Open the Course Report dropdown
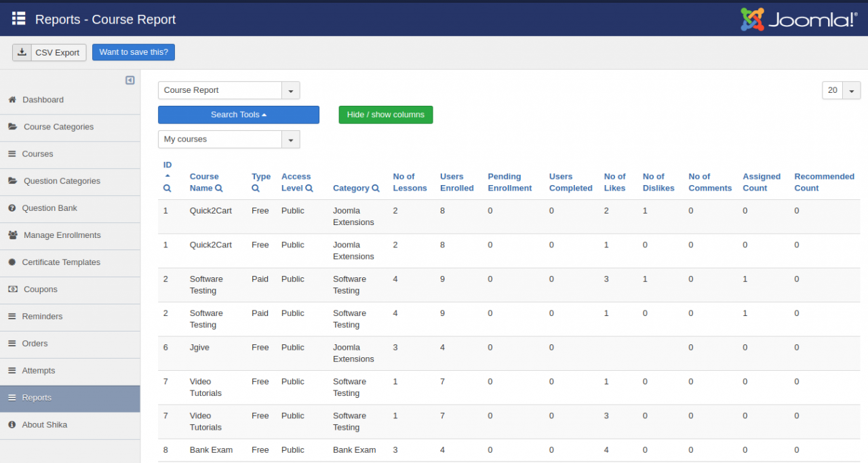The image size is (868, 463). tap(229, 90)
